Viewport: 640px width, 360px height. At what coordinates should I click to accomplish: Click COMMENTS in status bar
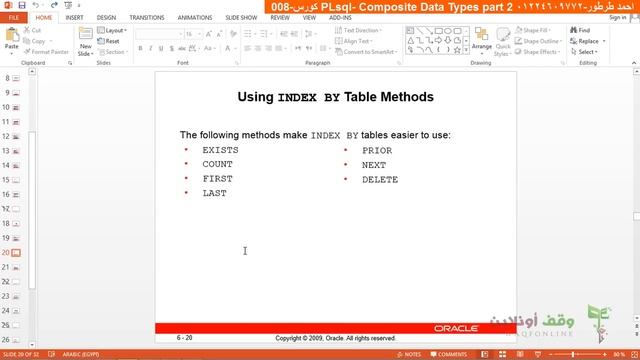coord(449,354)
